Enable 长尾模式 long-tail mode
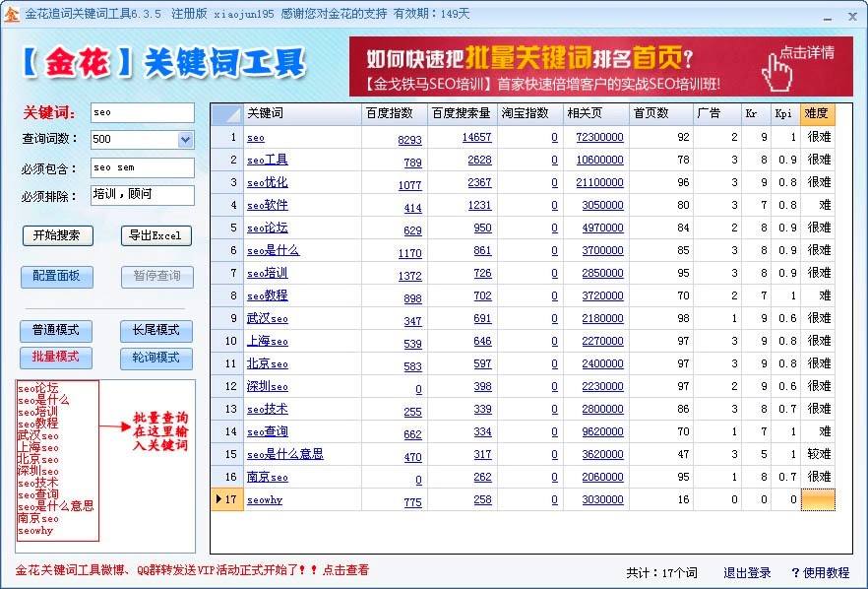 pyautogui.click(x=155, y=331)
